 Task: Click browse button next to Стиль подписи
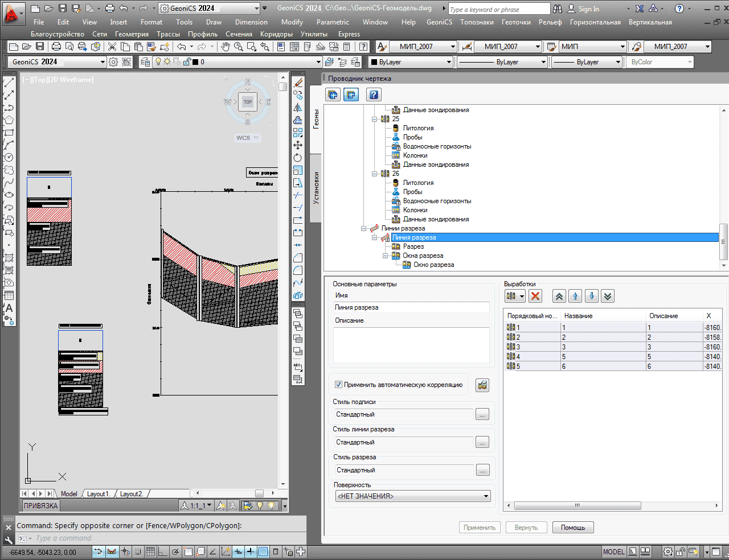tap(482, 414)
